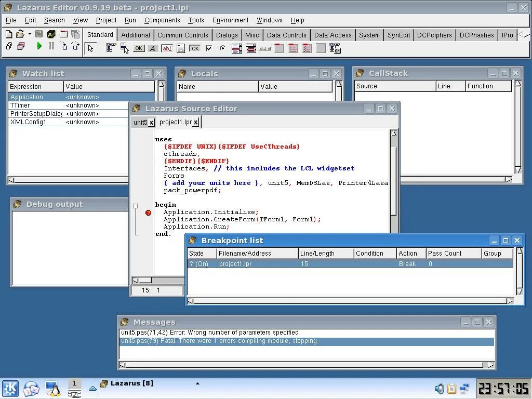Click the Condition column header in Breakpoint list

coord(375,254)
